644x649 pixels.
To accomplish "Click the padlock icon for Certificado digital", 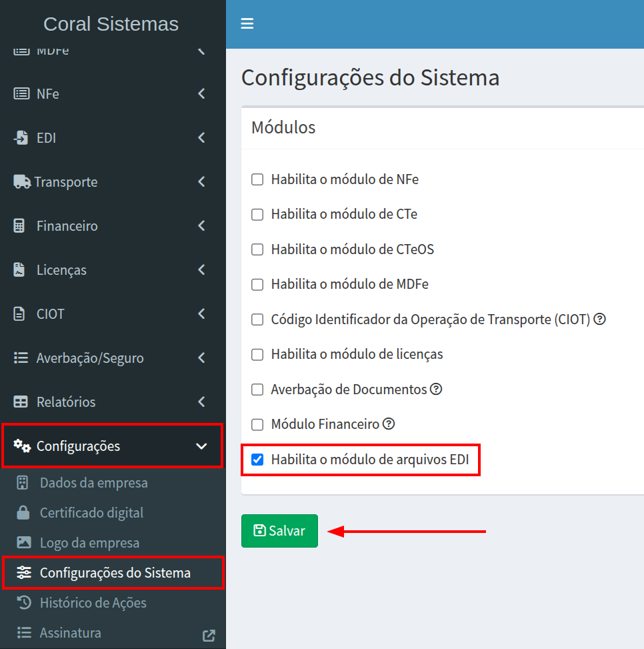I will point(23,513).
